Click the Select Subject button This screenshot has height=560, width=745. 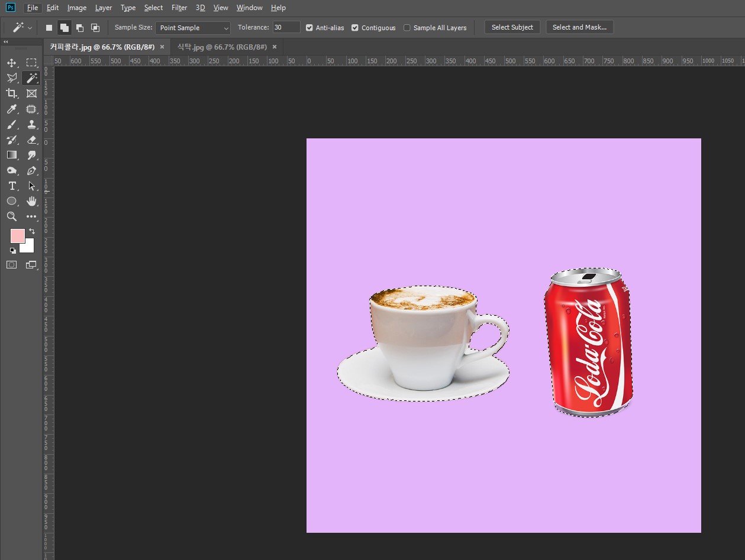click(512, 27)
